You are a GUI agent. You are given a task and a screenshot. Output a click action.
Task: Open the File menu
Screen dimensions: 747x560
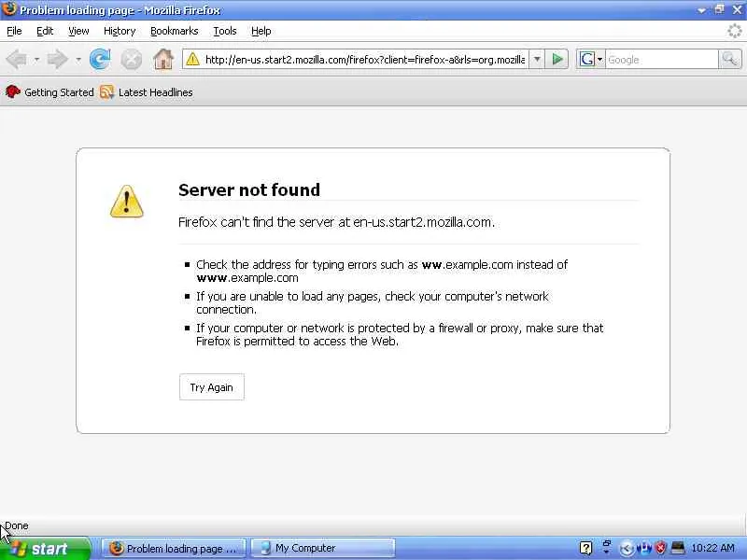(14, 31)
